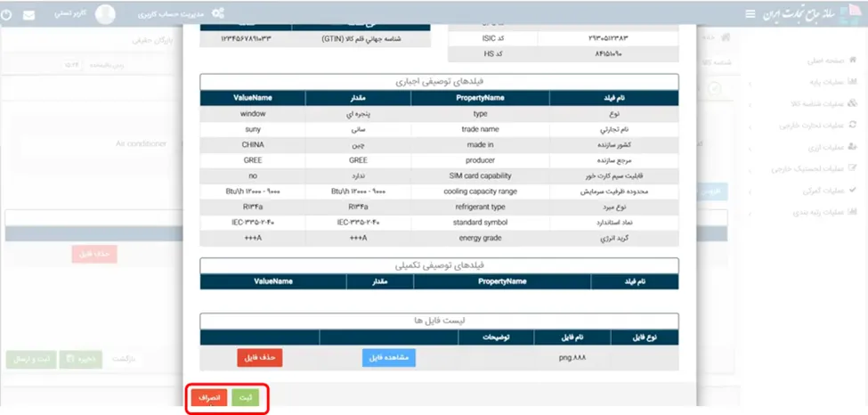
Task: Click the 'trade name' property cell
Action: 480,129
